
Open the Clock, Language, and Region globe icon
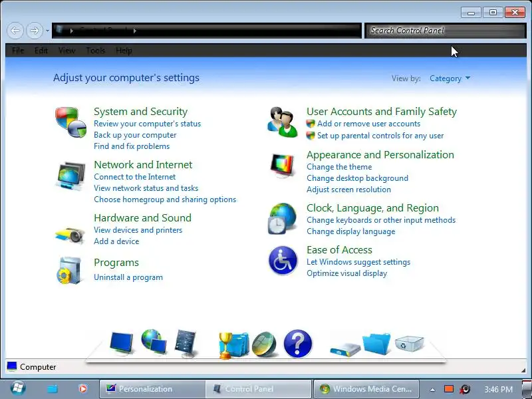pyautogui.click(x=282, y=219)
